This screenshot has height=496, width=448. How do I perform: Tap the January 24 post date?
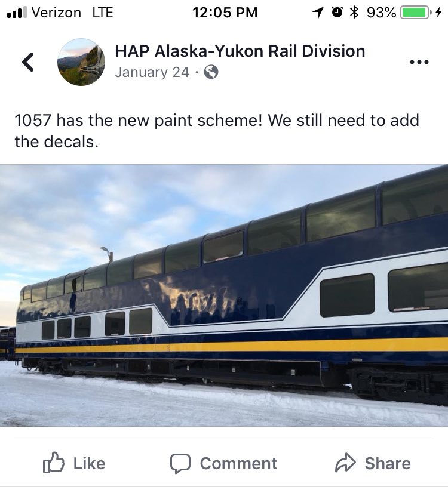(x=152, y=72)
